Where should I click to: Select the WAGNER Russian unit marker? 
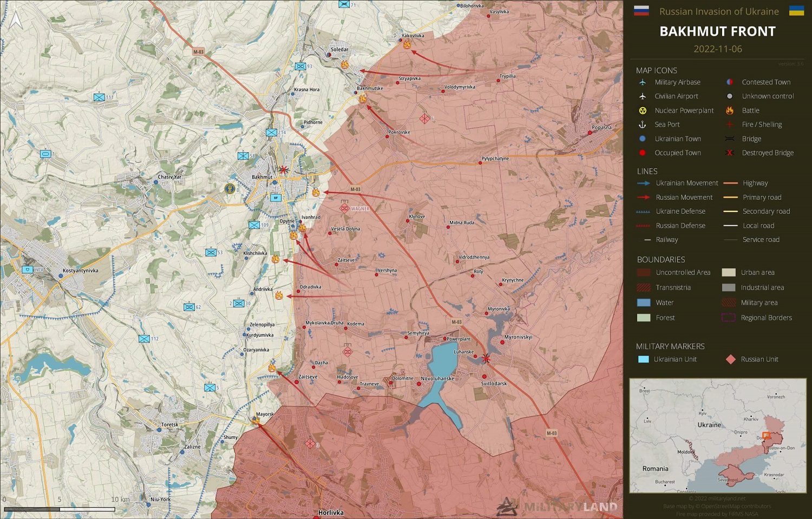[344, 208]
